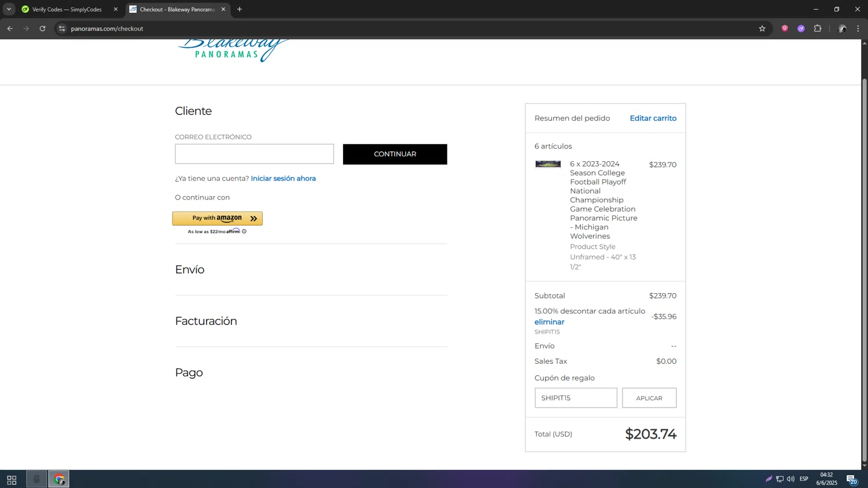Image resolution: width=868 pixels, height=488 pixels.
Task: Click the address bar URL
Action: [x=107, y=28]
